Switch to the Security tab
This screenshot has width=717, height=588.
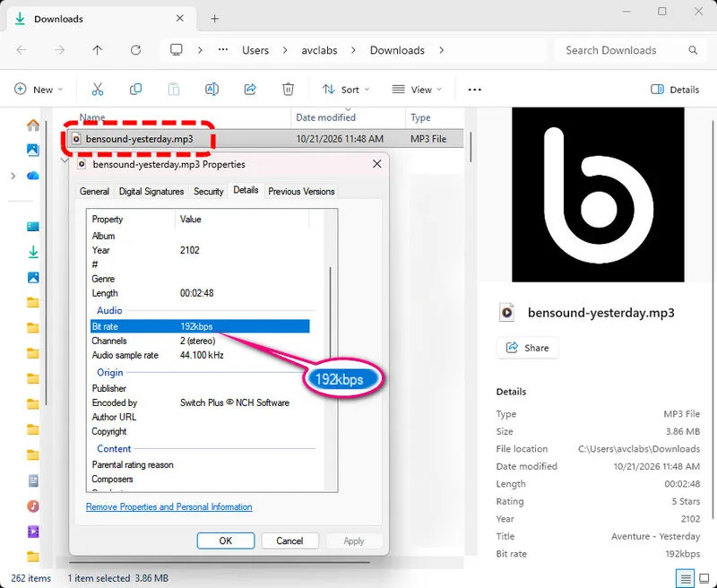pyautogui.click(x=208, y=191)
